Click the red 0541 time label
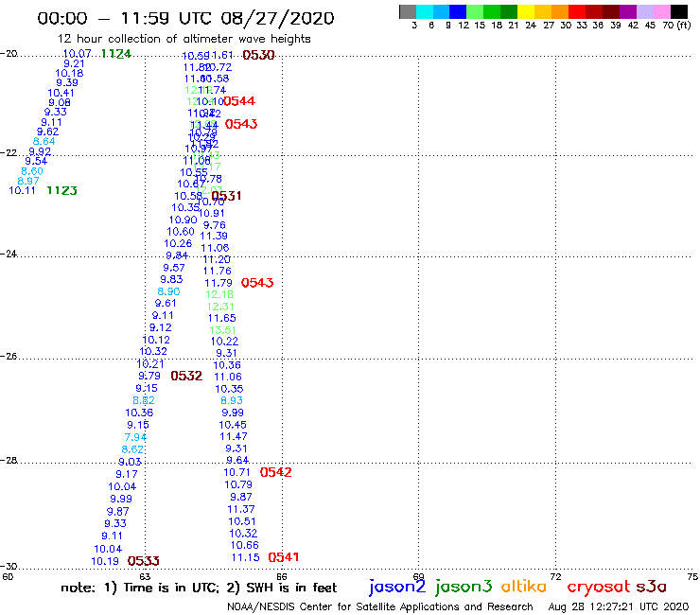Screen dimensions: 700x615 point(284,557)
